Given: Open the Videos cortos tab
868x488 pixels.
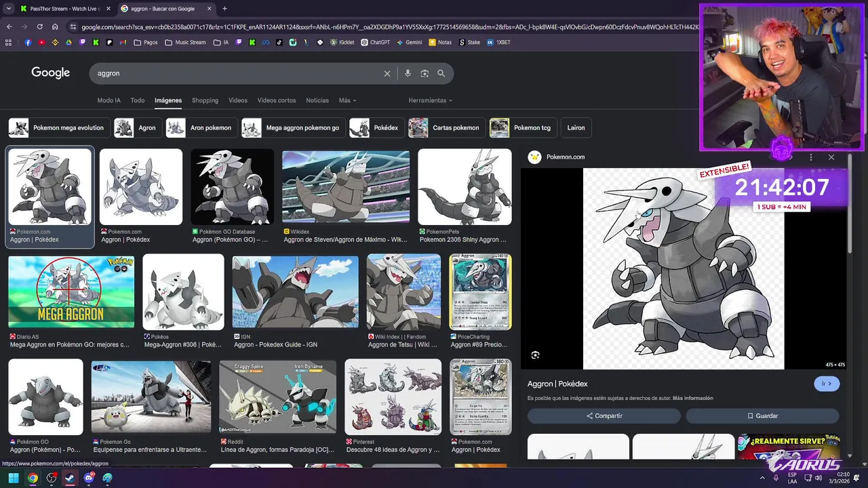Looking at the screenshot, I should point(277,100).
